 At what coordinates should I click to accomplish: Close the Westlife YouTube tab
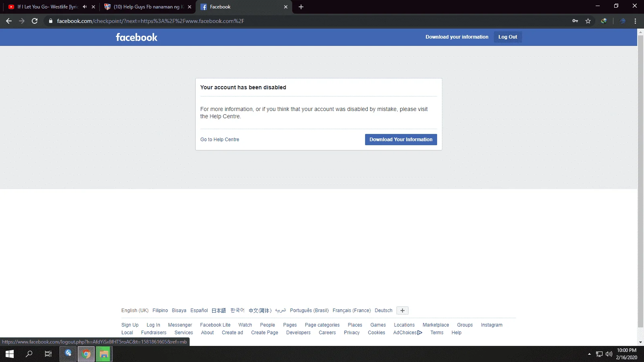tap(93, 7)
